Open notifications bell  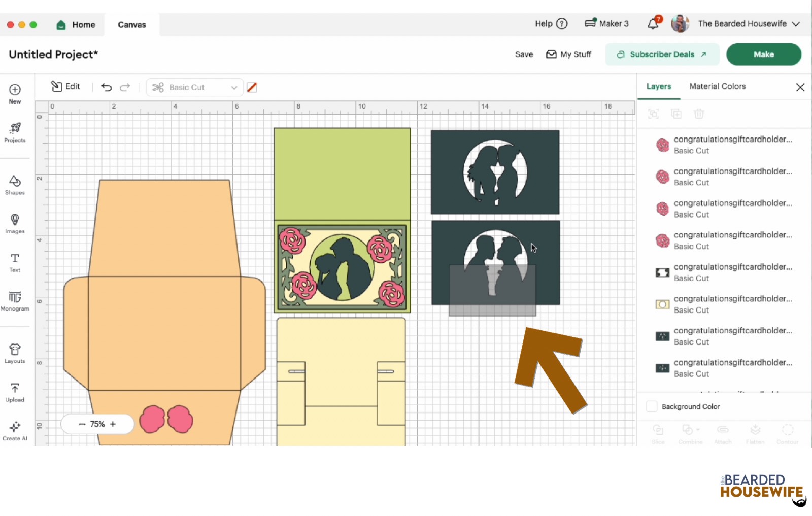coord(653,24)
